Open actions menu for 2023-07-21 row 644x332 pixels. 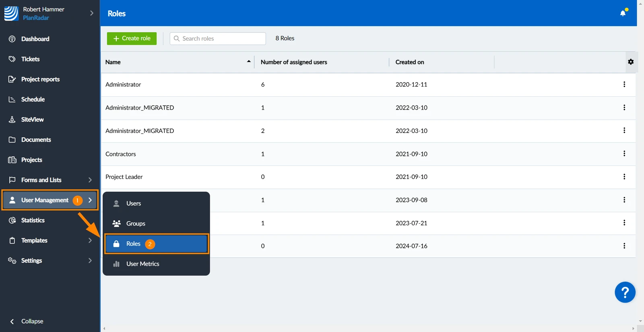(624, 223)
